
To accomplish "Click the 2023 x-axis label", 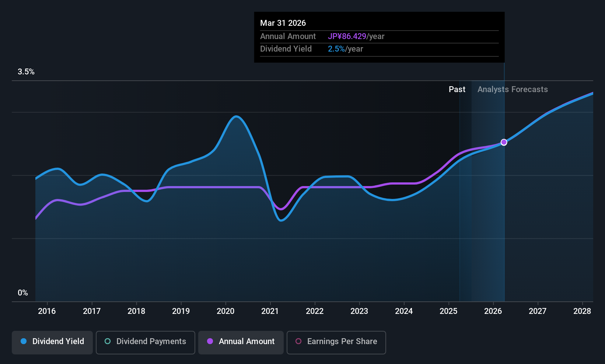I will pyautogui.click(x=359, y=311).
